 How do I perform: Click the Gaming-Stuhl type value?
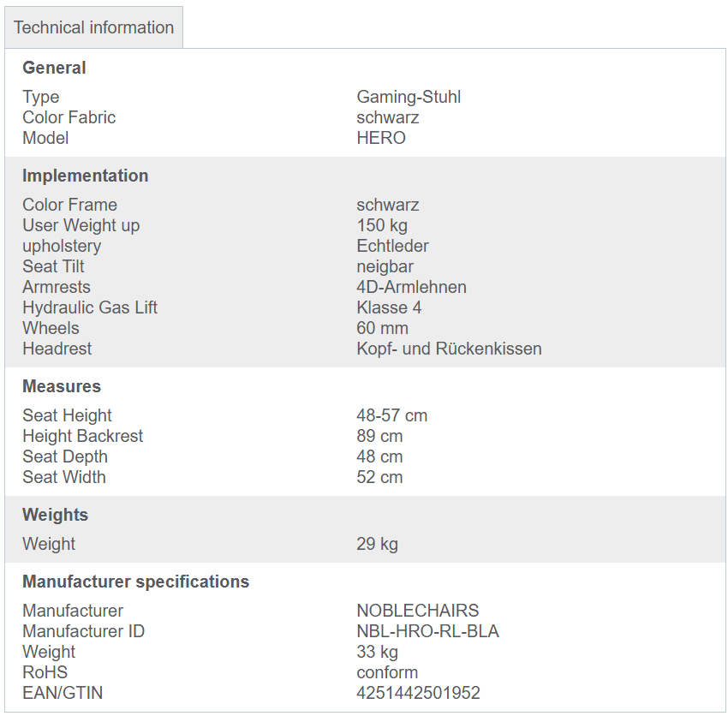click(x=409, y=97)
